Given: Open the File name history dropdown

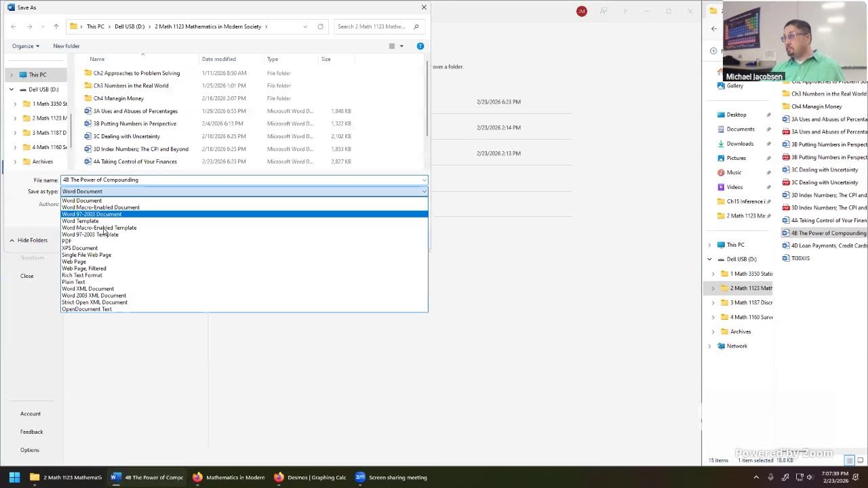Looking at the screenshot, I should 424,180.
